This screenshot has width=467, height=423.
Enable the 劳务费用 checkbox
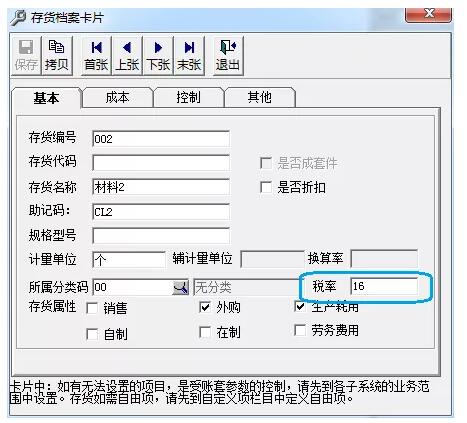pos(300,330)
